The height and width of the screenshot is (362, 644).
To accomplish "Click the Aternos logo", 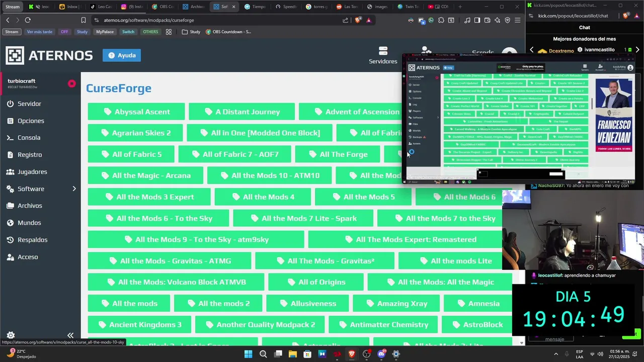I will 49,55.
